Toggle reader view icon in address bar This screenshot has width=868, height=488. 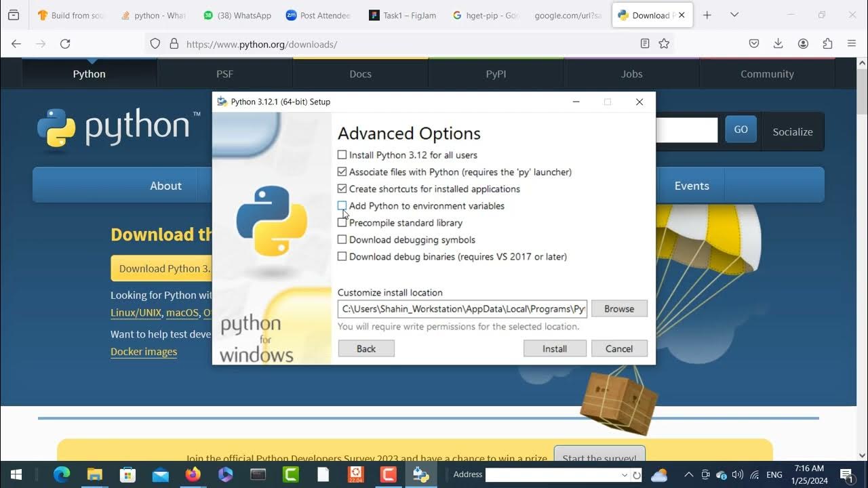pos(645,43)
